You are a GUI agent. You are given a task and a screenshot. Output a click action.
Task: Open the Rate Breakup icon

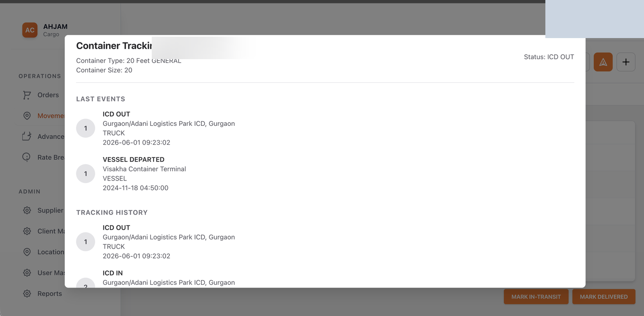point(27,157)
